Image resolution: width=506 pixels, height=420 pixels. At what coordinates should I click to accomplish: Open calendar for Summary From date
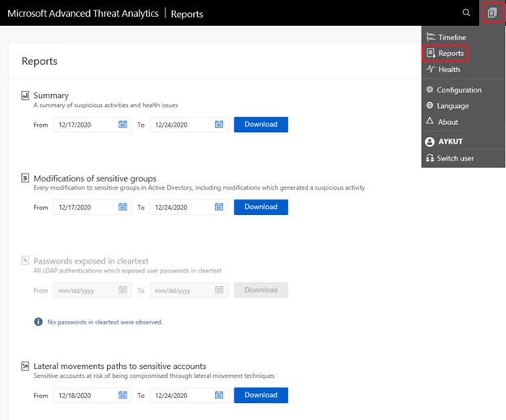coord(123,124)
